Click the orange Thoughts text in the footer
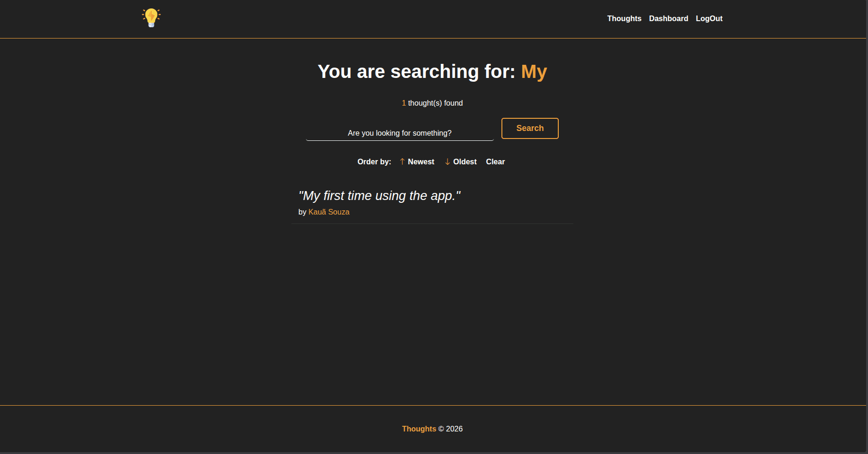 (x=419, y=429)
